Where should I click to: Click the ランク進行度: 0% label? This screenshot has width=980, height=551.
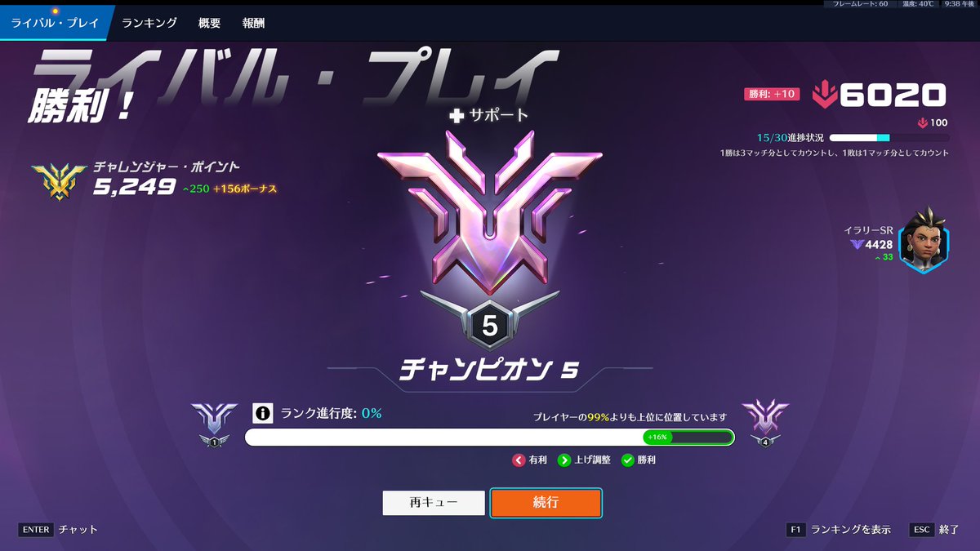point(331,413)
